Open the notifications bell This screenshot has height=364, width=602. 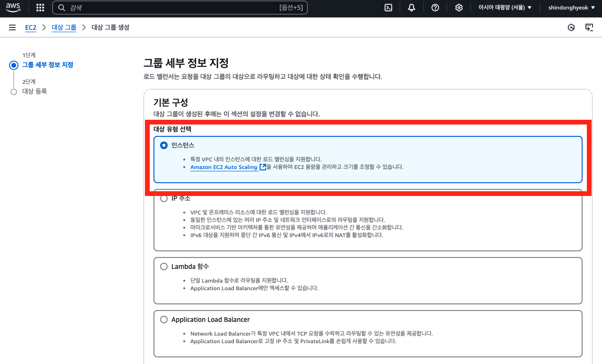[x=412, y=8]
